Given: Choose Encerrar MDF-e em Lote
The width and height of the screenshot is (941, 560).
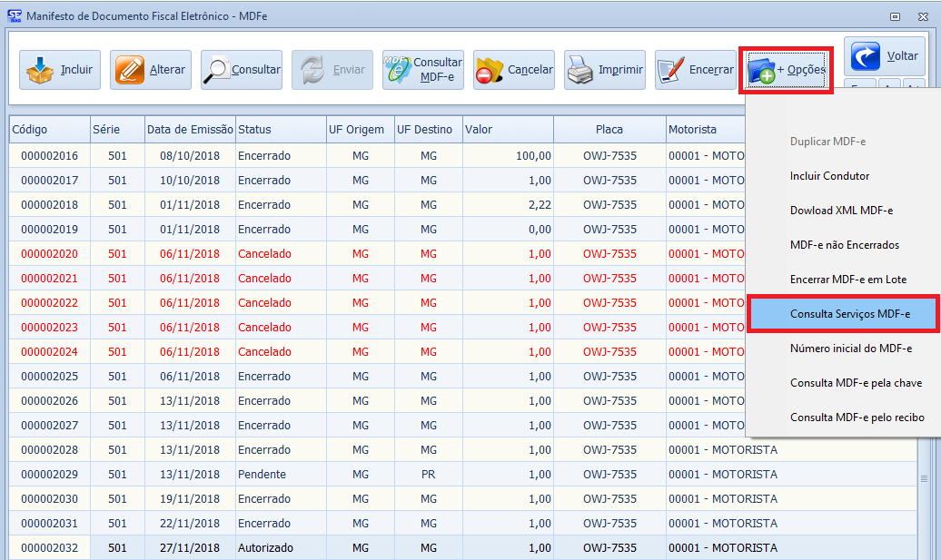Looking at the screenshot, I should coord(848,280).
